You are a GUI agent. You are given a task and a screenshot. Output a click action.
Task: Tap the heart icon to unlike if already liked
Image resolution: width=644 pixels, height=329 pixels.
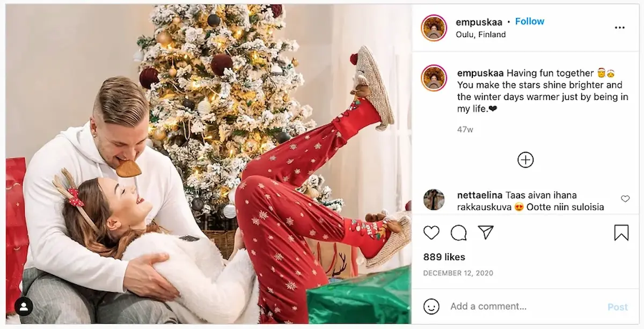(430, 232)
